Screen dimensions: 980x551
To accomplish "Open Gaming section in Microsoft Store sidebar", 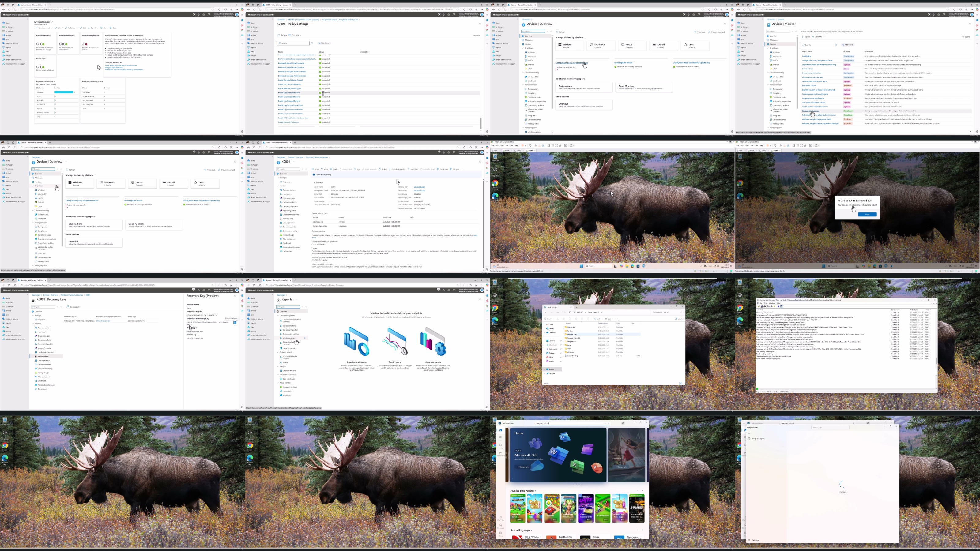I will click(501, 446).
